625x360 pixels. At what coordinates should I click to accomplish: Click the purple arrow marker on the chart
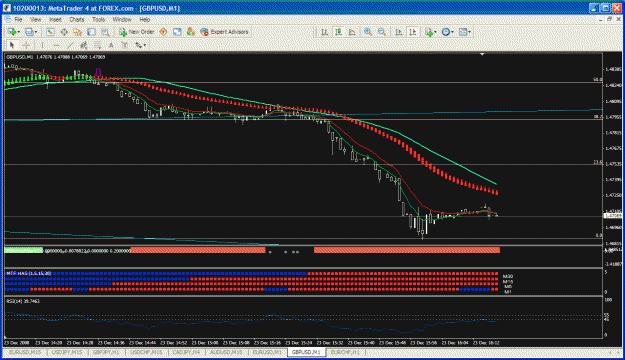point(98,73)
